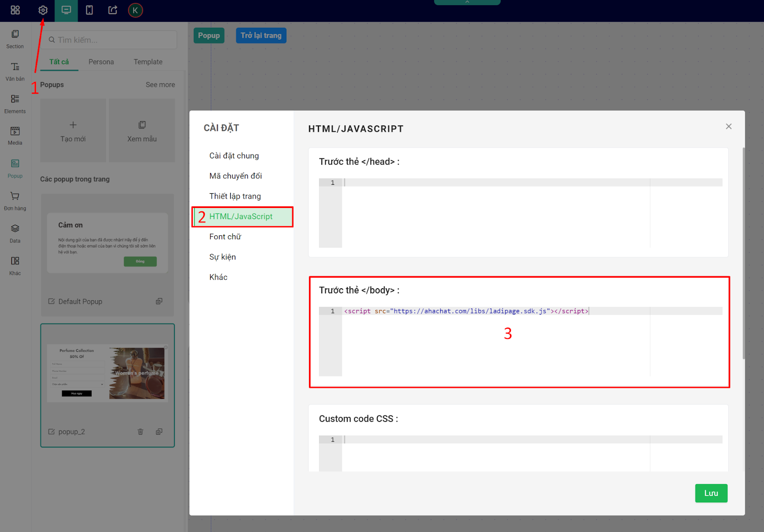764x532 pixels.
Task: Click into the before </body> code editor
Action: click(520, 342)
